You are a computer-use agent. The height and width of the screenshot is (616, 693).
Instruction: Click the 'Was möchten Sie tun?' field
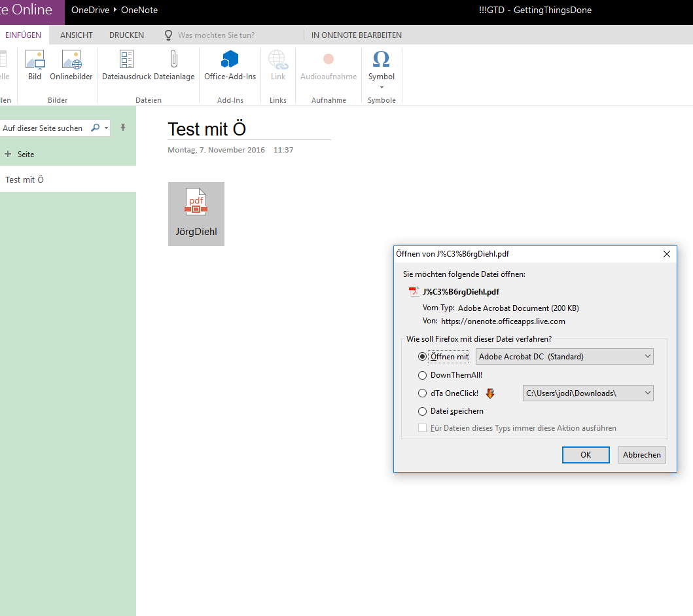click(x=216, y=35)
